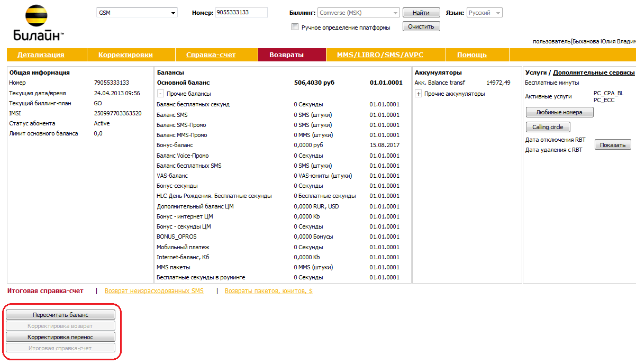This screenshot has width=636, height=364.
Task: Open the Помощь tab
Action: tap(472, 55)
